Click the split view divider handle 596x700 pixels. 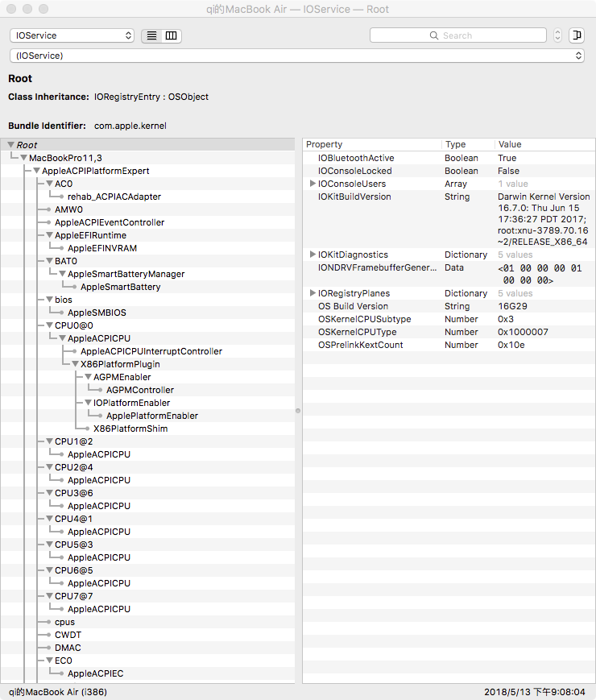tap(298, 411)
